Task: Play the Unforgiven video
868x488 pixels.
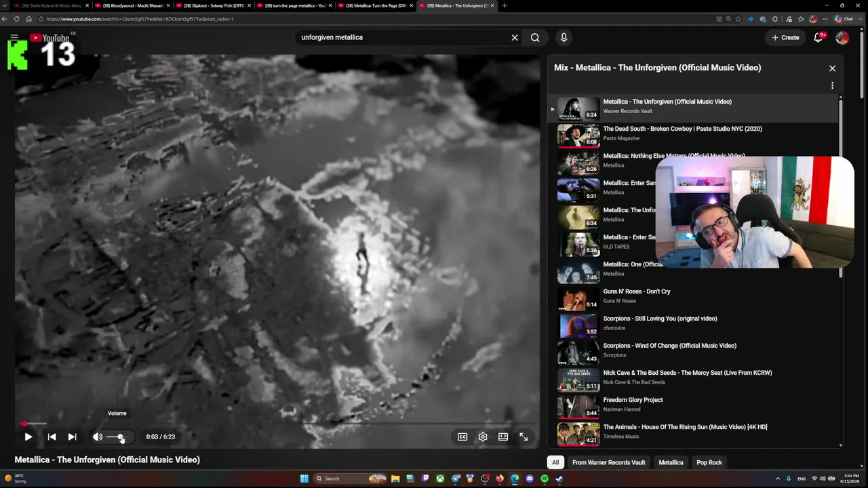Action: coord(28,437)
